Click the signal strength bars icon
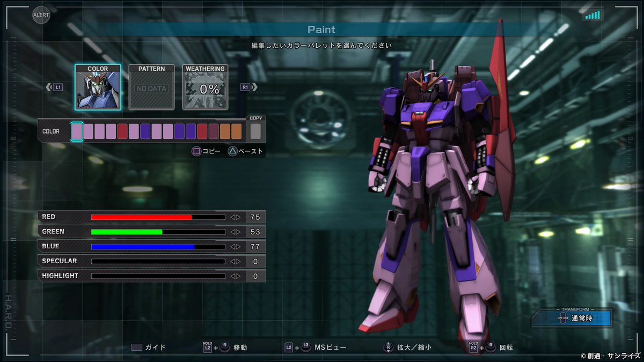 coord(592,15)
